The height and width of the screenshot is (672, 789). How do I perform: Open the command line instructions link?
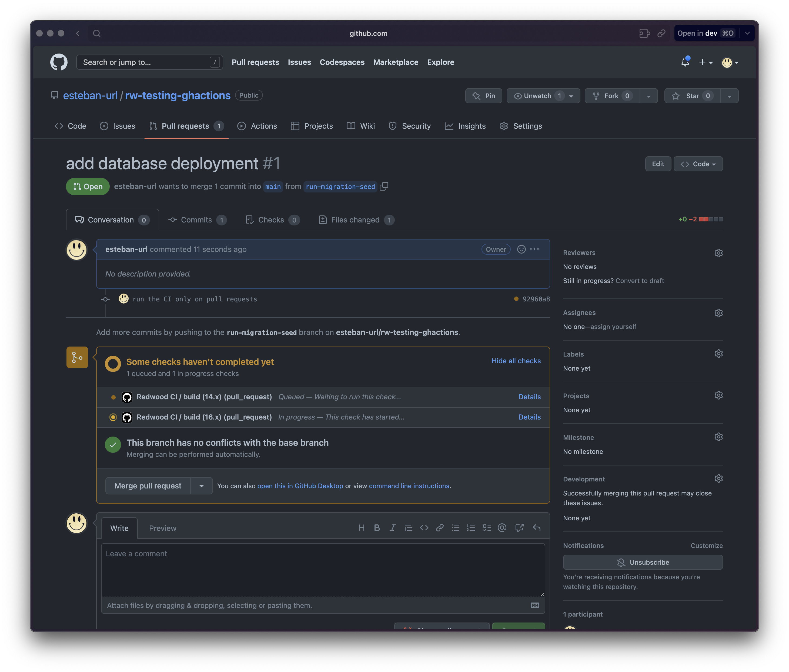[x=409, y=486]
